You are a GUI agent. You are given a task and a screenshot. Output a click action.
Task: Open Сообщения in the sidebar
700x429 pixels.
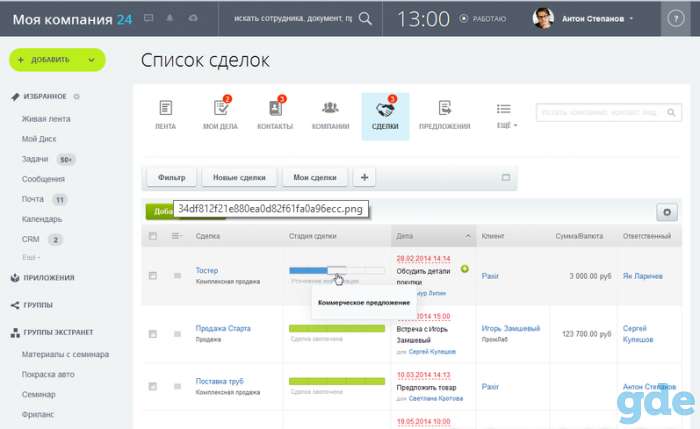point(43,179)
